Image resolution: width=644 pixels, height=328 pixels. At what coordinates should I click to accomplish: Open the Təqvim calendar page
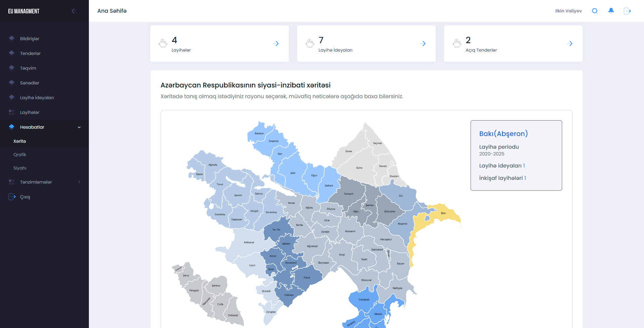(x=28, y=68)
